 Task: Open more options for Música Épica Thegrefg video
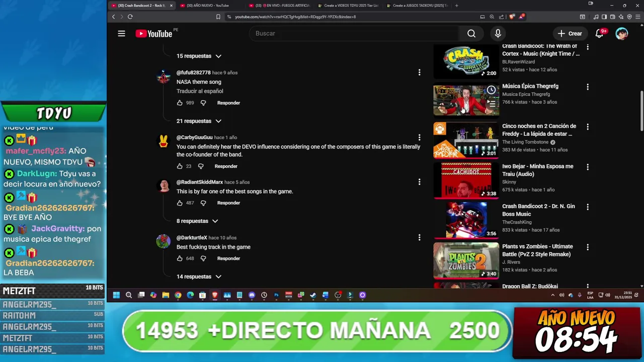pyautogui.click(x=587, y=86)
